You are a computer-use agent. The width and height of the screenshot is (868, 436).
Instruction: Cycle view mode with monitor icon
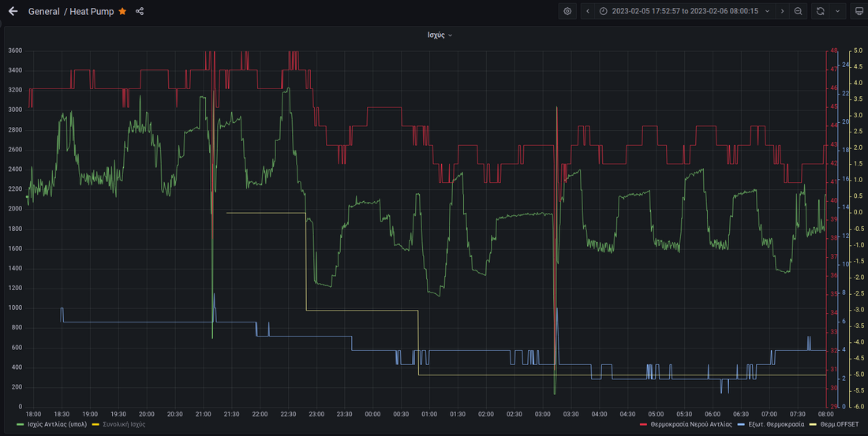pyautogui.click(x=859, y=11)
